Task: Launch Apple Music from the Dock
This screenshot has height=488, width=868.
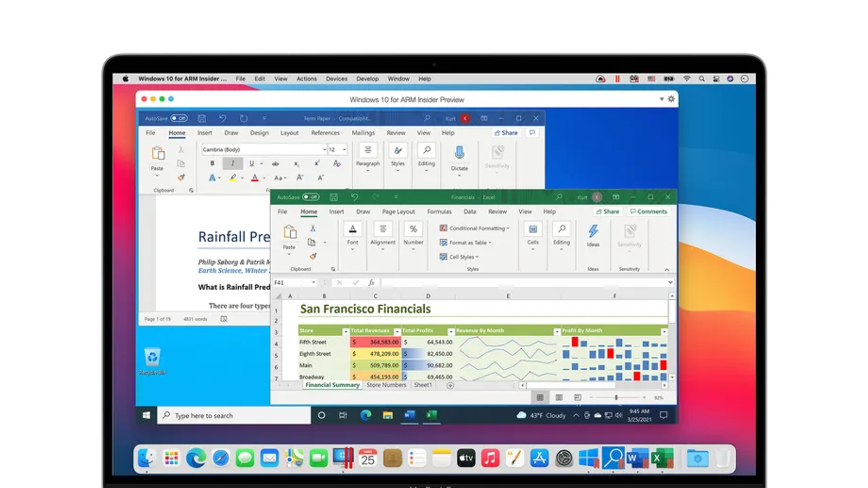Action: (x=490, y=459)
